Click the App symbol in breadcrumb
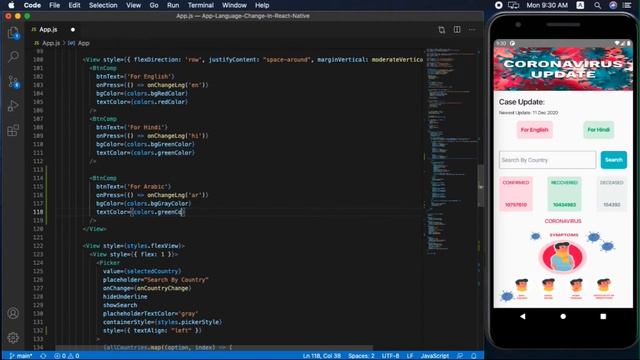Screen dimensions: 640x360 84,43
